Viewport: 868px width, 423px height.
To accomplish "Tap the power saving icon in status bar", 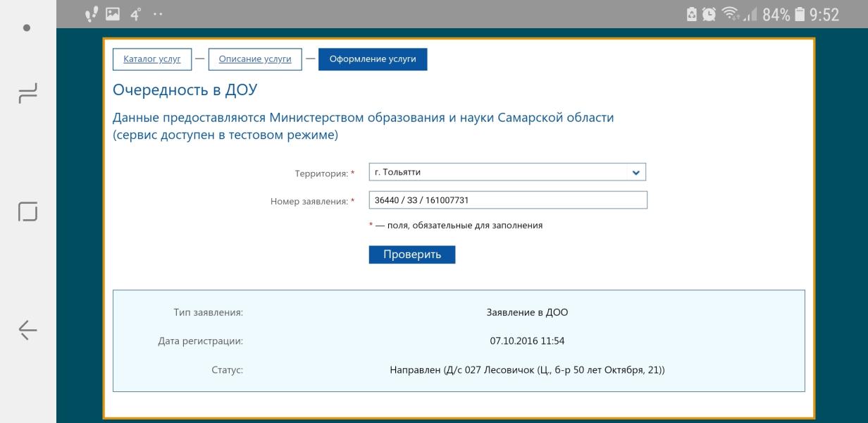I will tap(693, 15).
